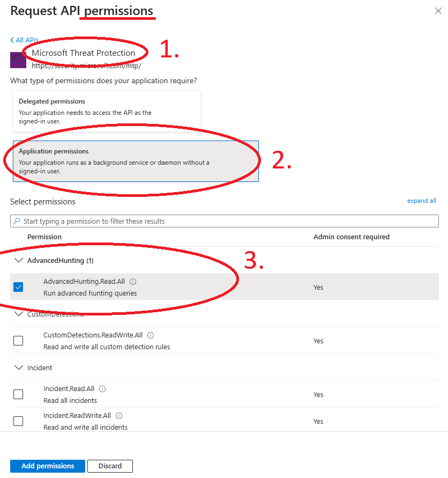Click info icon beside CustomDetections.ReadWrite.All
Screen dimensions: 448x478
coord(151,335)
